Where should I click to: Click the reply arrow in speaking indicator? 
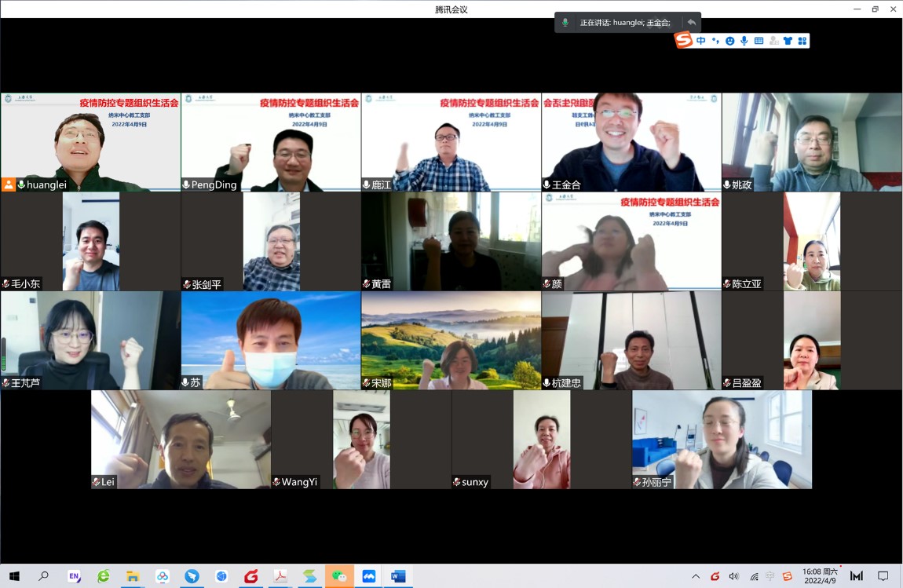[691, 23]
